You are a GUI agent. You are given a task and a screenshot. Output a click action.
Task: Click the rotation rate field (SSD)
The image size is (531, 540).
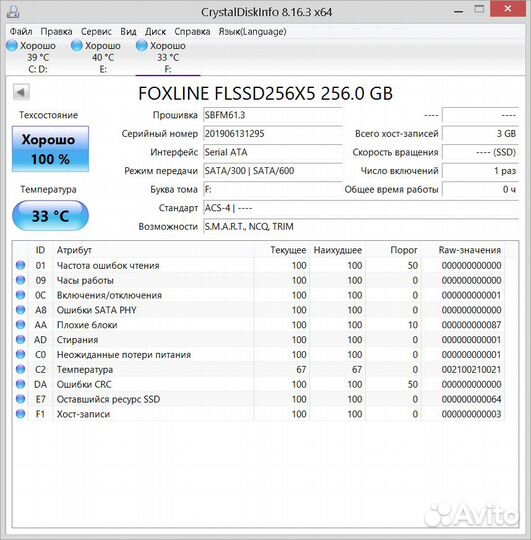pos(480,152)
